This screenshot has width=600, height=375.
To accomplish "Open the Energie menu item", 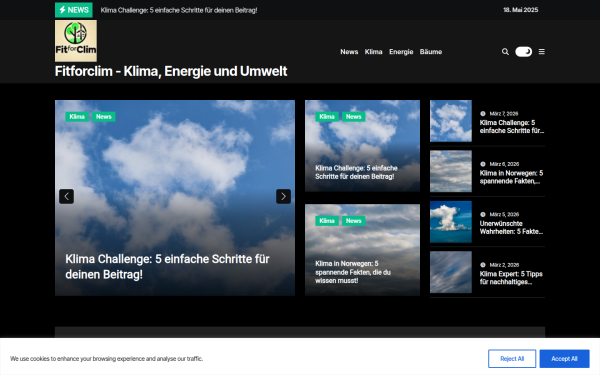I will pos(401,52).
